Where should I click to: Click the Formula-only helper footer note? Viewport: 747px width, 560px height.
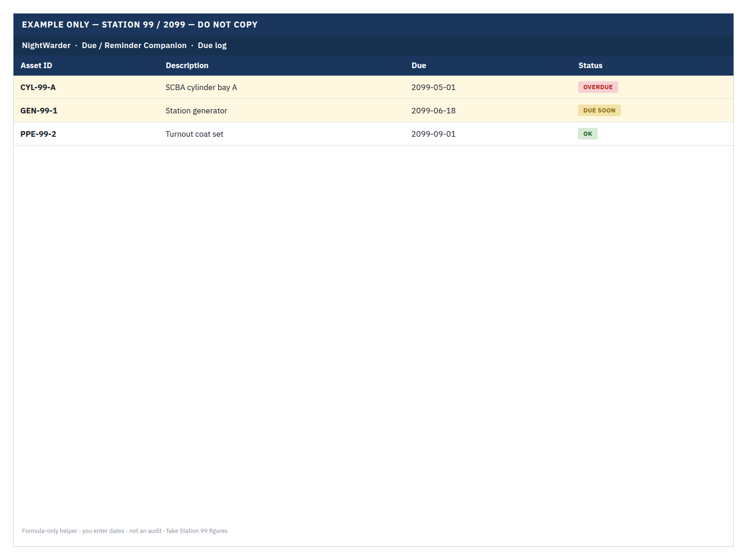(x=125, y=531)
